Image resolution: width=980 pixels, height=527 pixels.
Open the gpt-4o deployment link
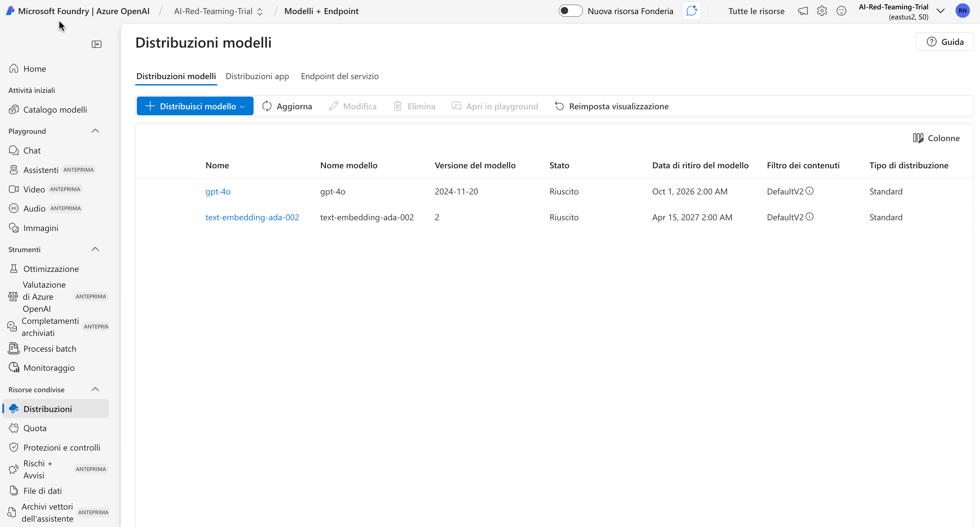(218, 191)
